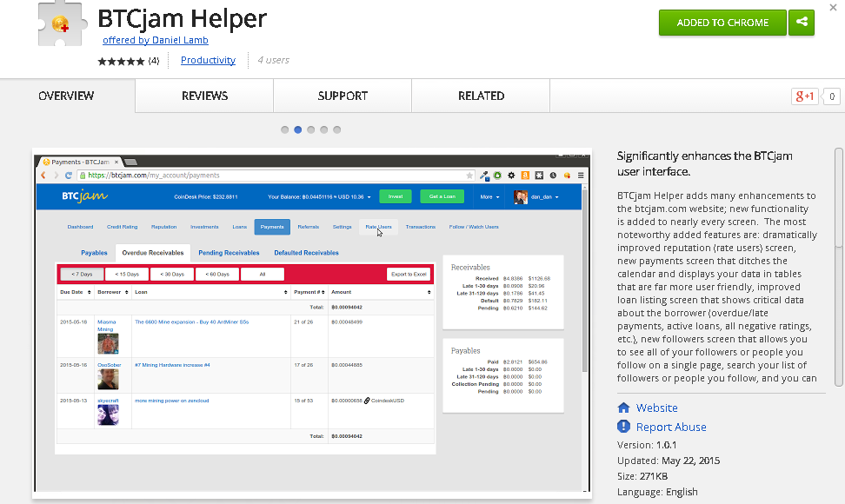The height and width of the screenshot is (504, 845).
Task: Open the Website link
Action: tap(656, 408)
